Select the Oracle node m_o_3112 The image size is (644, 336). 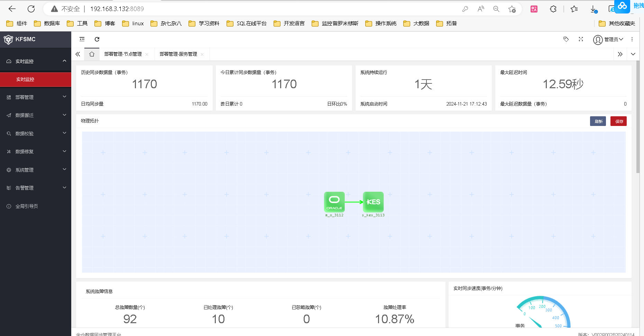(x=334, y=202)
